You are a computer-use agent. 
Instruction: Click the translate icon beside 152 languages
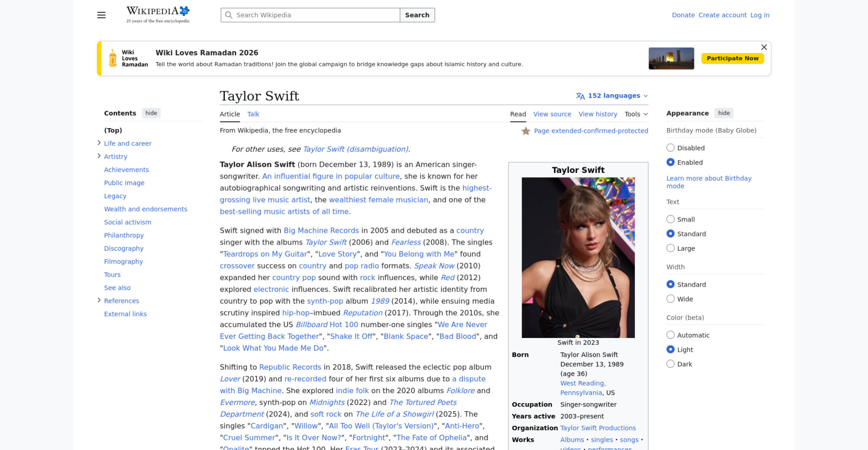(x=580, y=96)
